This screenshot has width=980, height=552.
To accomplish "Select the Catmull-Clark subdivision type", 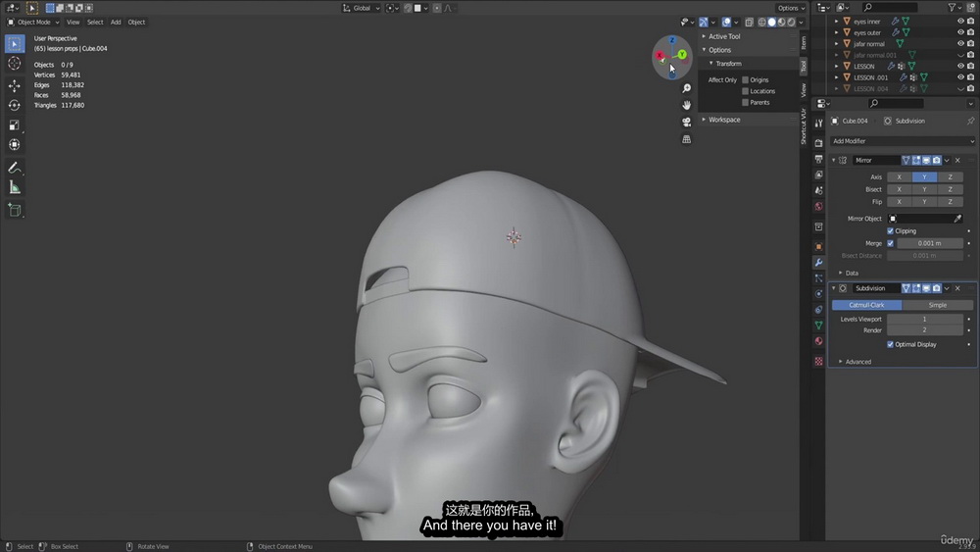I will click(x=866, y=305).
